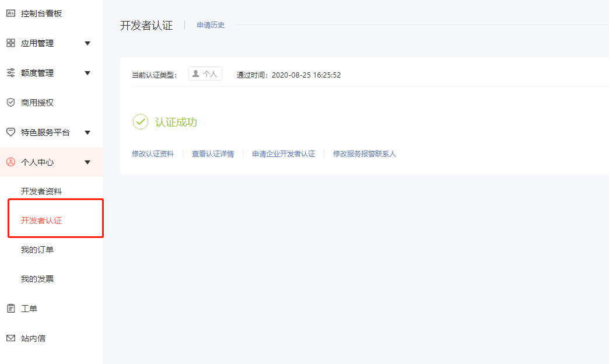Viewport: 609px width, 364px height.
Task: Click the 站内信 envelope icon
Action: (11, 338)
